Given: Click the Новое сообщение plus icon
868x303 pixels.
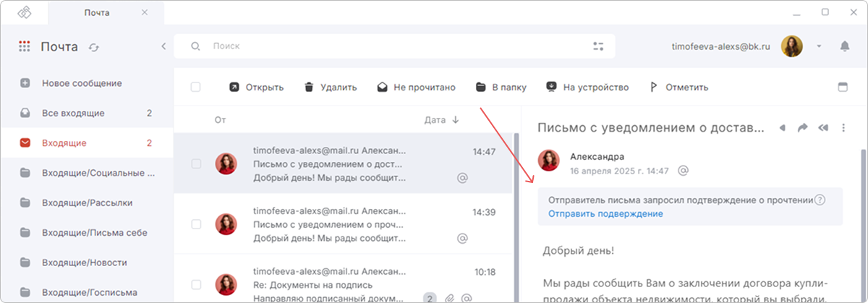Looking at the screenshot, I should point(25,83).
